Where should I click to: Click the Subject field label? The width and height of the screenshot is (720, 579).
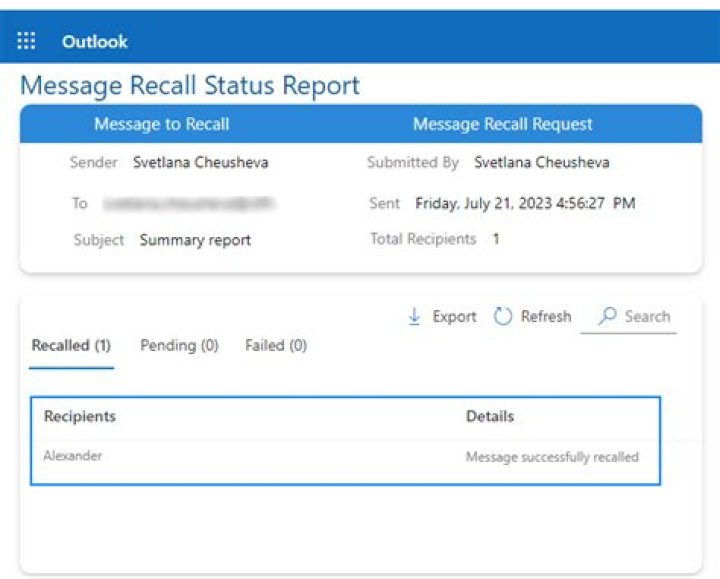click(x=99, y=240)
